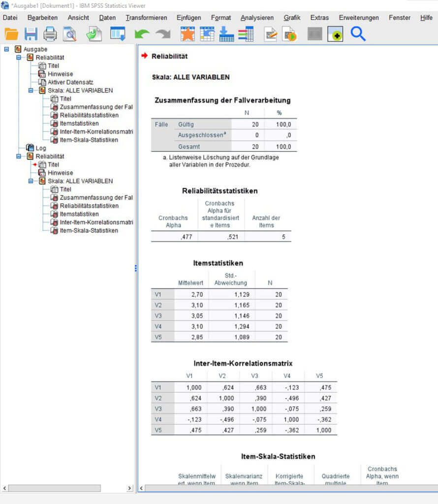Collapse the root Ausgabe node in outline
Image resolution: width=438 pixels, height=504 pixels.
coord(6,49)
